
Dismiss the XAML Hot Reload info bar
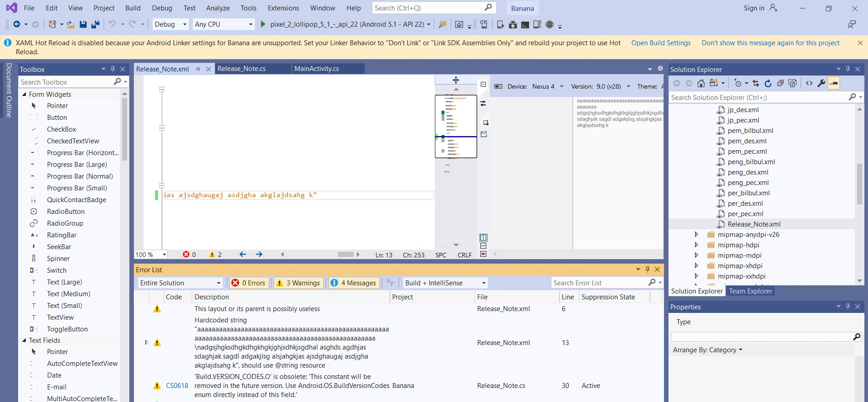[x=860, y=43]
